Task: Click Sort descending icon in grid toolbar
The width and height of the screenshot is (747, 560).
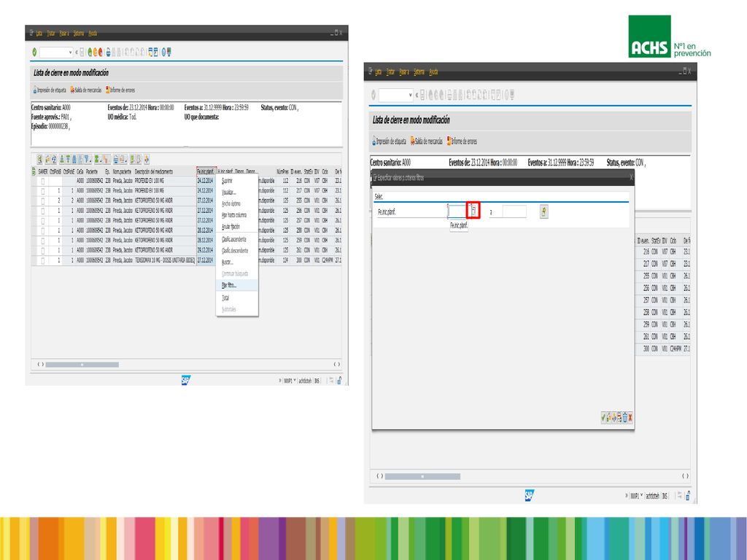Action: [68, 160]
